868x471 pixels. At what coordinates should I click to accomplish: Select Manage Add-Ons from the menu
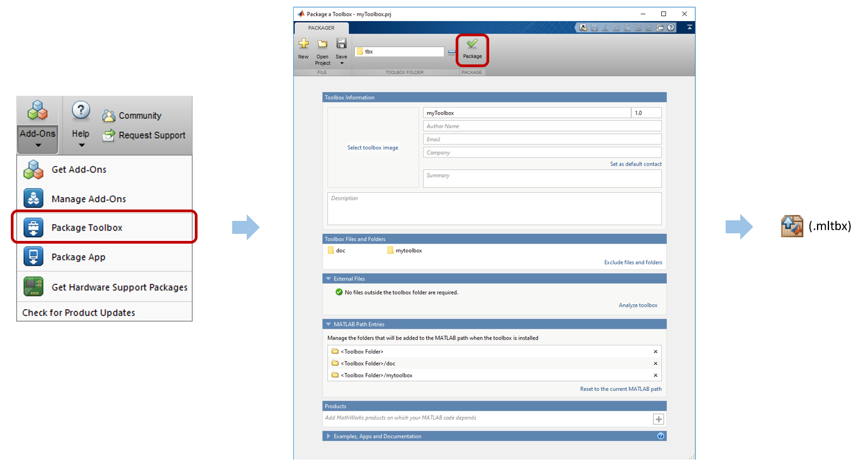point(89,199)
